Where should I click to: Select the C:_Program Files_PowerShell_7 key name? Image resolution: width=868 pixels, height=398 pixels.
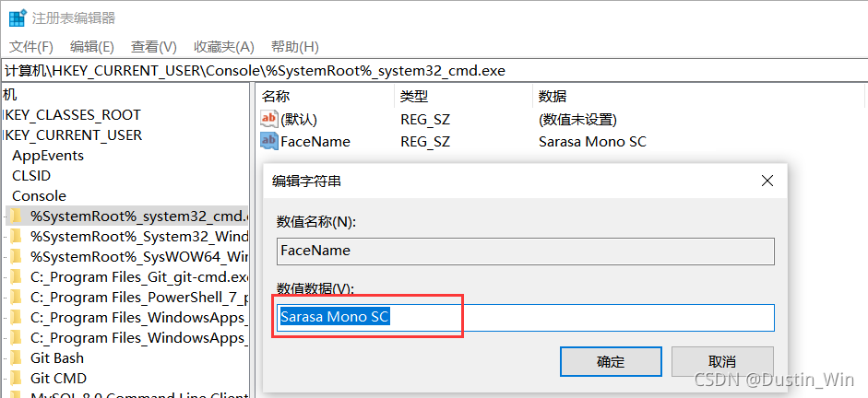tap(139, 298)
